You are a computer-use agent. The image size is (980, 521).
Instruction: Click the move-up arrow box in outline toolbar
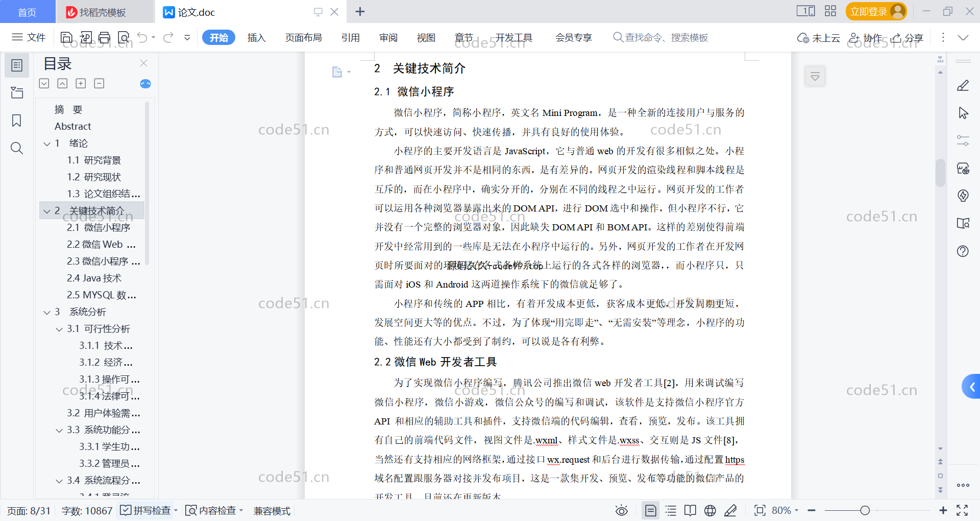point(62,83)
